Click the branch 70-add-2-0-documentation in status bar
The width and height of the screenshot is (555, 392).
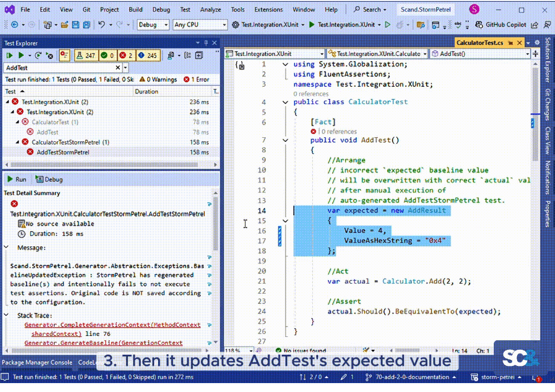pyautogui.click(x=411, y=377)
